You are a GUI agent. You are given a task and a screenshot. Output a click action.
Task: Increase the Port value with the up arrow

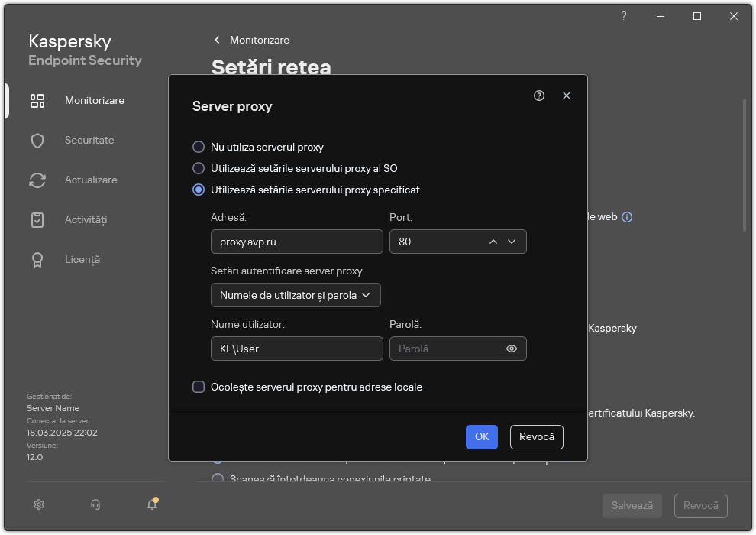493,242
